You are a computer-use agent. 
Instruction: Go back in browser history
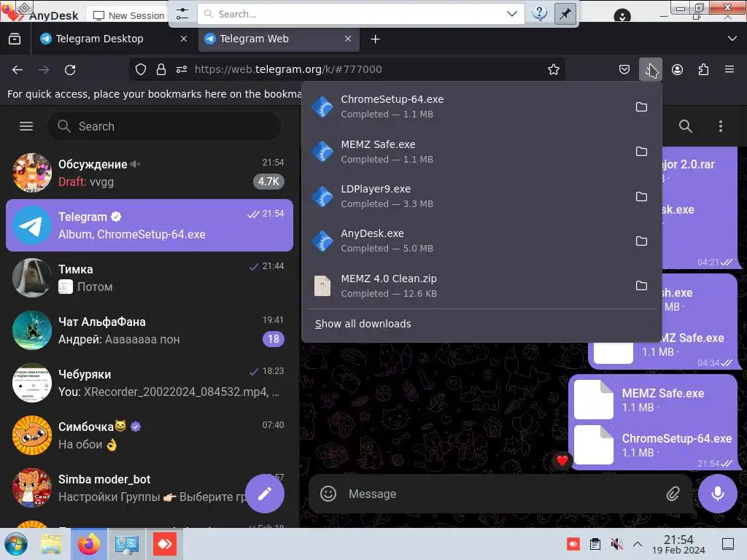pos(18,69)
